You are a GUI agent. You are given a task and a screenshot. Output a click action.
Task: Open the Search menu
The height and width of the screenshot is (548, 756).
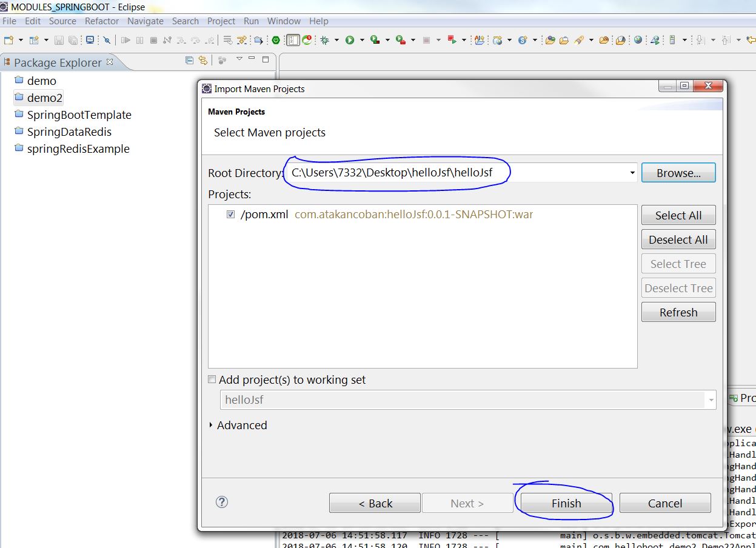(185, 21)
